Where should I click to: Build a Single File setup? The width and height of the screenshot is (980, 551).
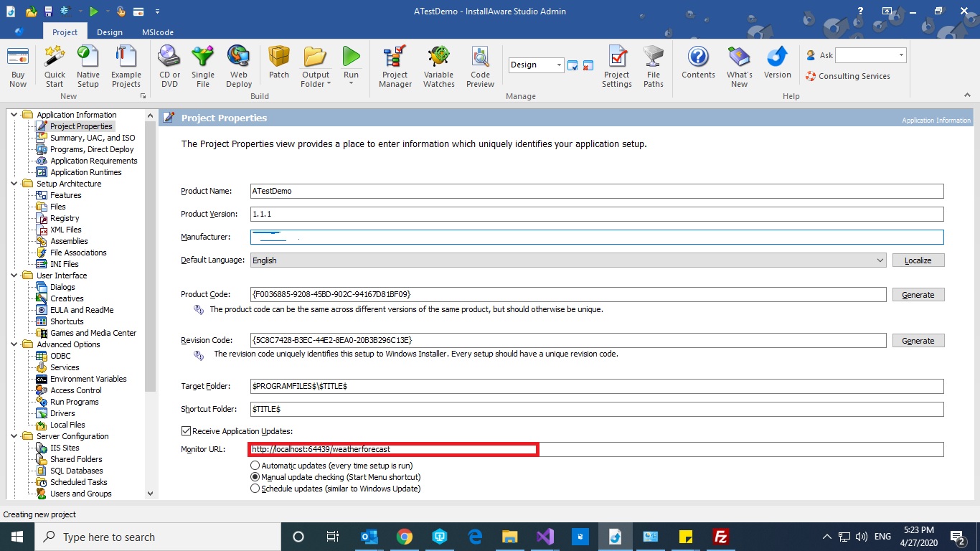[203, 67]
